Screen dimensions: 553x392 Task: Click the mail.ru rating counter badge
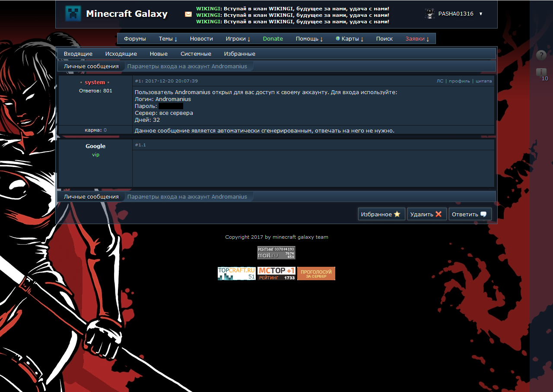[x=276, y=253]
